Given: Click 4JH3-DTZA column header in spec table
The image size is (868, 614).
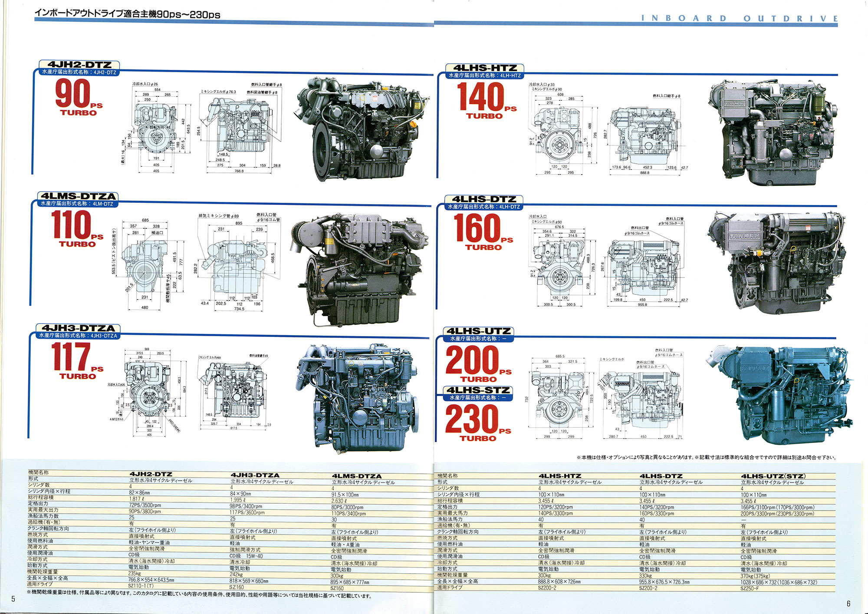Looking at the screenshot, I should (255, 475).
